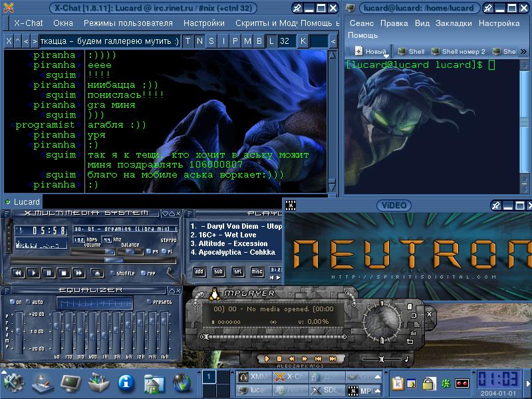Stop playback in XMMS

pos(64,273)
